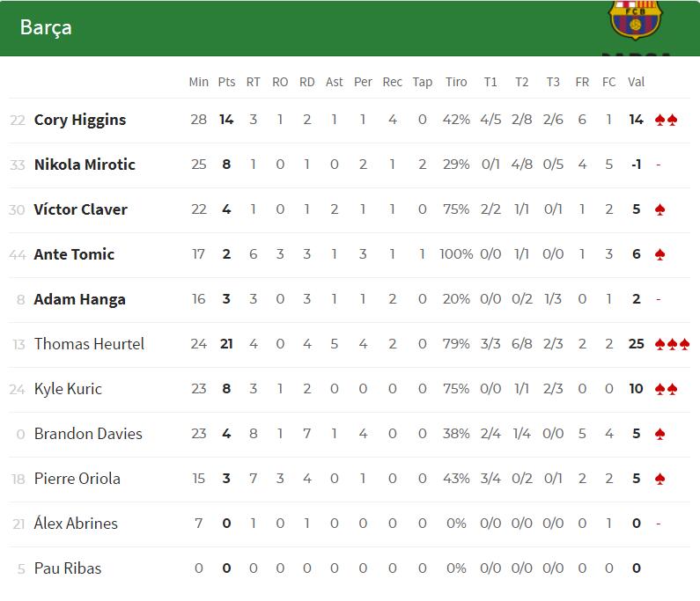Open Nikola Mirotic player link
This screenshot has width=700, height=601.
pyautogui.click(x=85, y=165)
